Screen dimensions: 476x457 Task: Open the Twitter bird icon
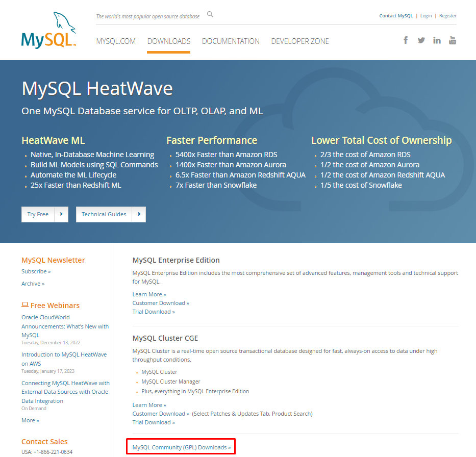421,40
